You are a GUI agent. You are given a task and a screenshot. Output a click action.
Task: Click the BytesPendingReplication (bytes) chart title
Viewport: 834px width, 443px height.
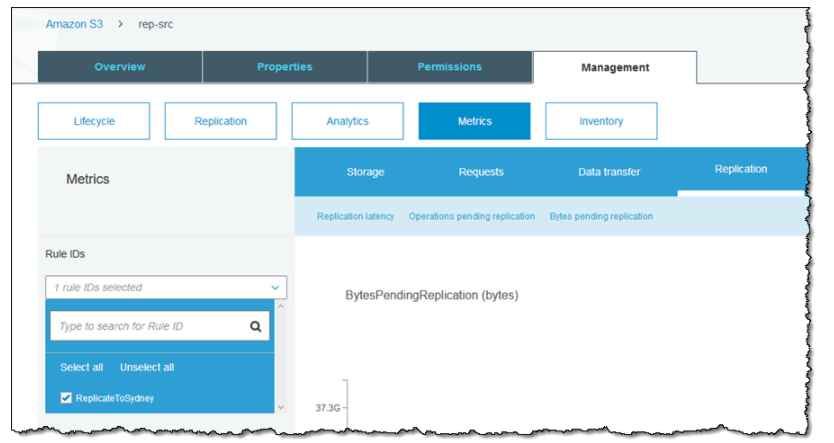pyautogui.click(x=431, y=295)
